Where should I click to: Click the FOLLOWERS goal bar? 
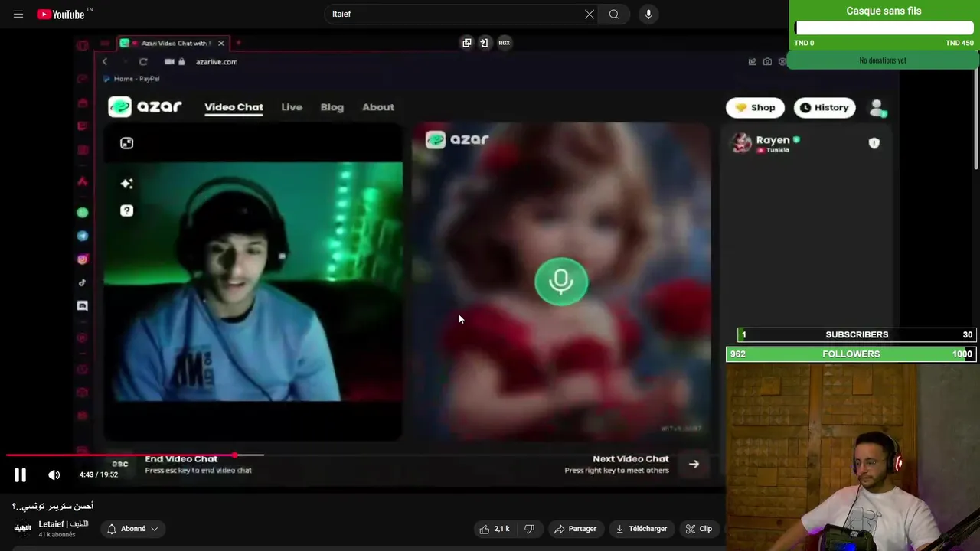coord(851,354)
